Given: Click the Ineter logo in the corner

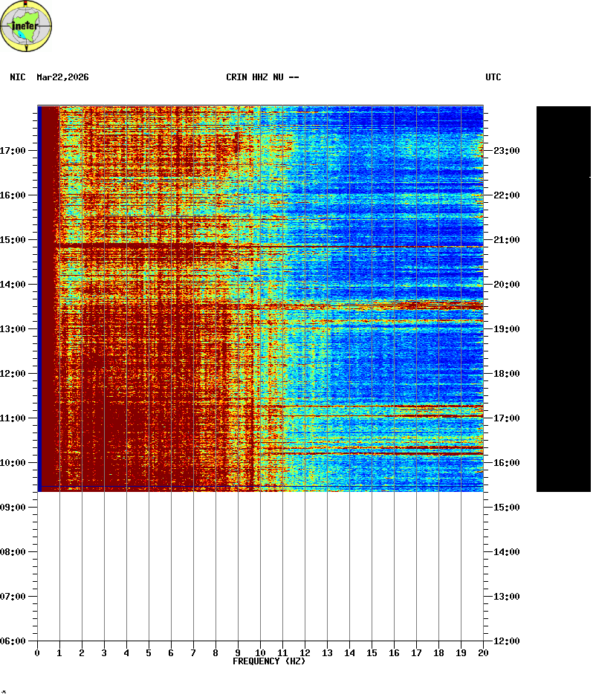Looking at the screenshot, I should pyautogui.click(x=27, y=27).
